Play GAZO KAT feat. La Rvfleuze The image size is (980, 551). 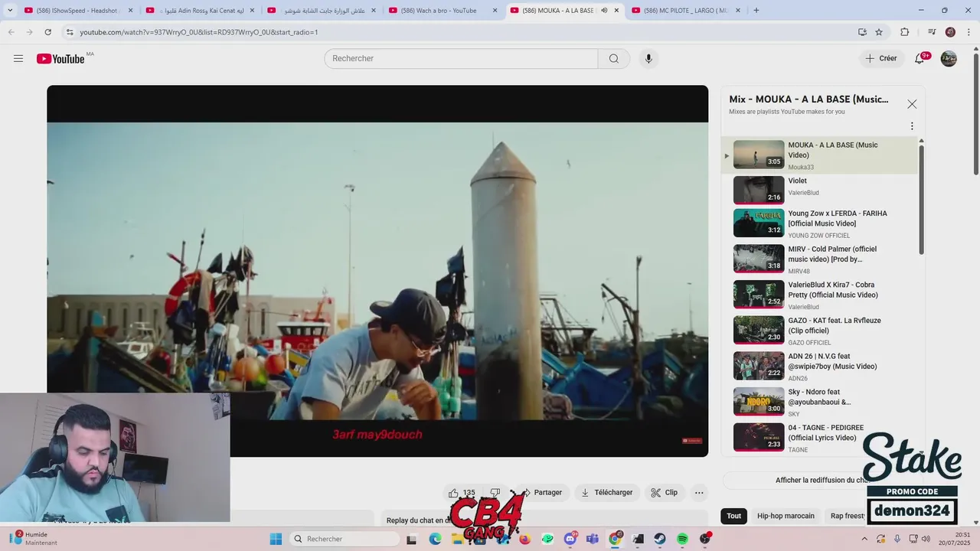(x=819, y=331)
